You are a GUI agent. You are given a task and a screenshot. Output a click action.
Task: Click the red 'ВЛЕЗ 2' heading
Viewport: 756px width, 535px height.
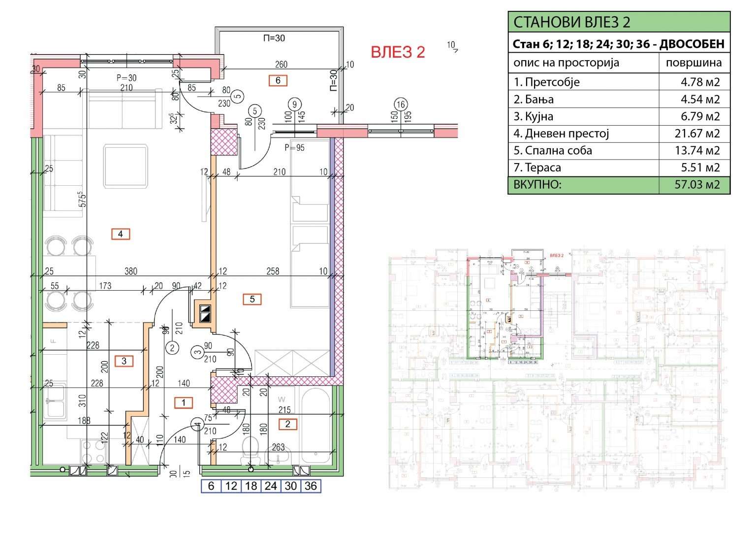click(x=398, y=52)
